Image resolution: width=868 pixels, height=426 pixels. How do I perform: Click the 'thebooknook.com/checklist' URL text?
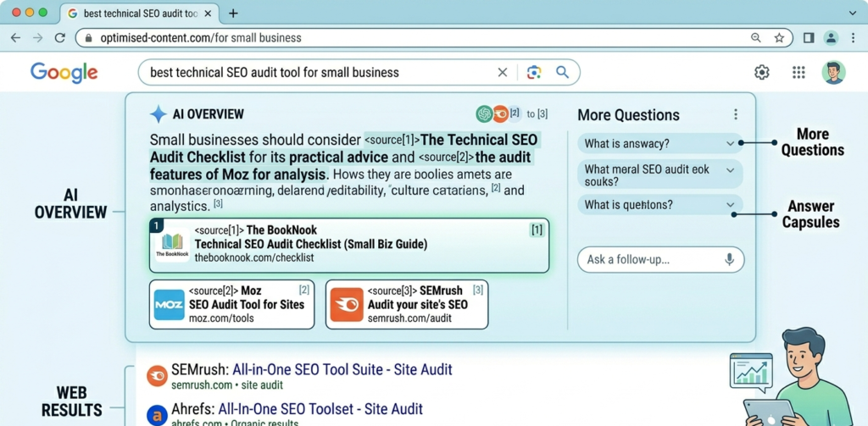[x=254, y=258]
